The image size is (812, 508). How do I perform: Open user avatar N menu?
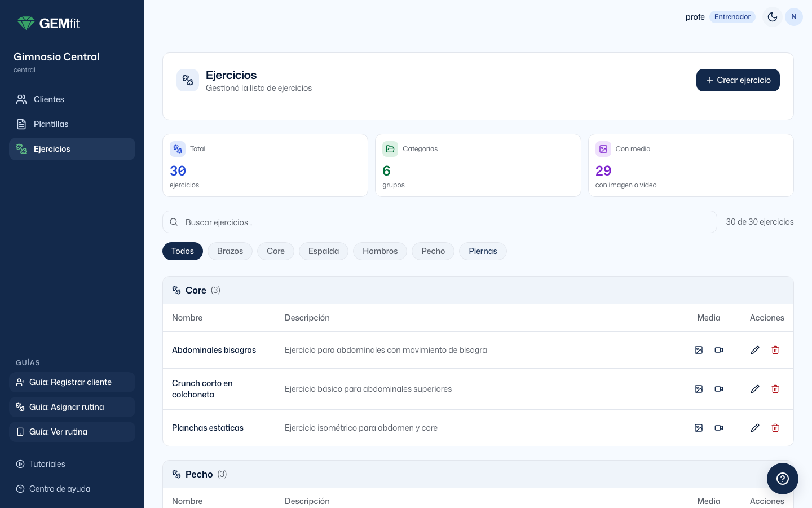coord(794,17)
